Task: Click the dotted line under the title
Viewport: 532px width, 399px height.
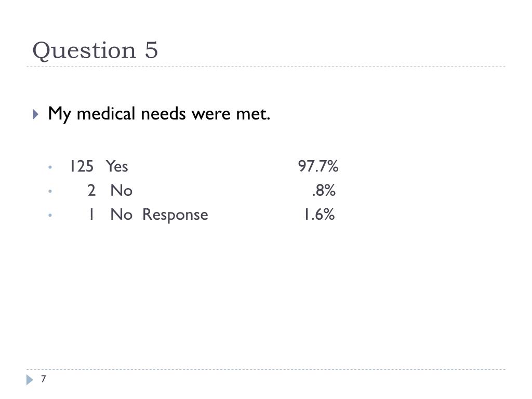Action: coord(266,66)
